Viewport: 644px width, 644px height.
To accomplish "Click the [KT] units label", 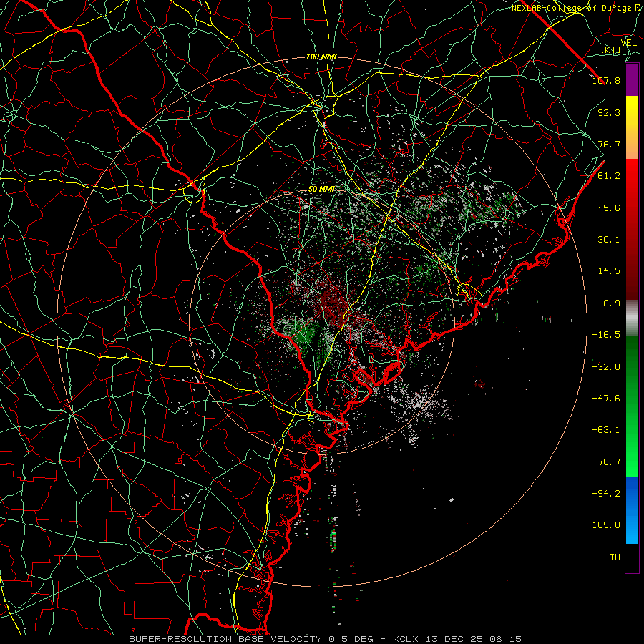I will tap(611, 49).
